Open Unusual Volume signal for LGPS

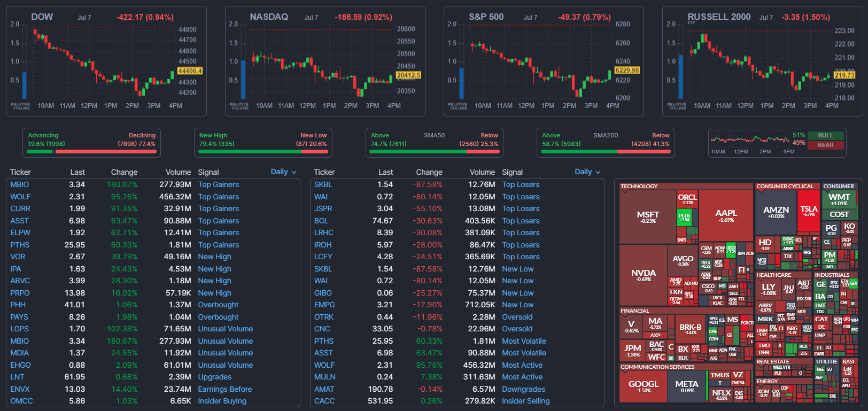(226, 329)
